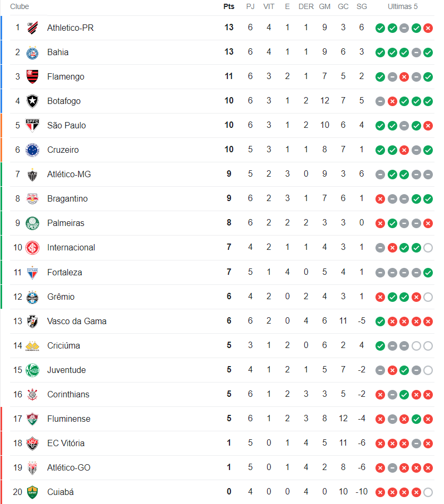Click the Ultimas 5 column header
Image resolution: width=444 pixels, height=504 pixels.
[x=403, y=6]
